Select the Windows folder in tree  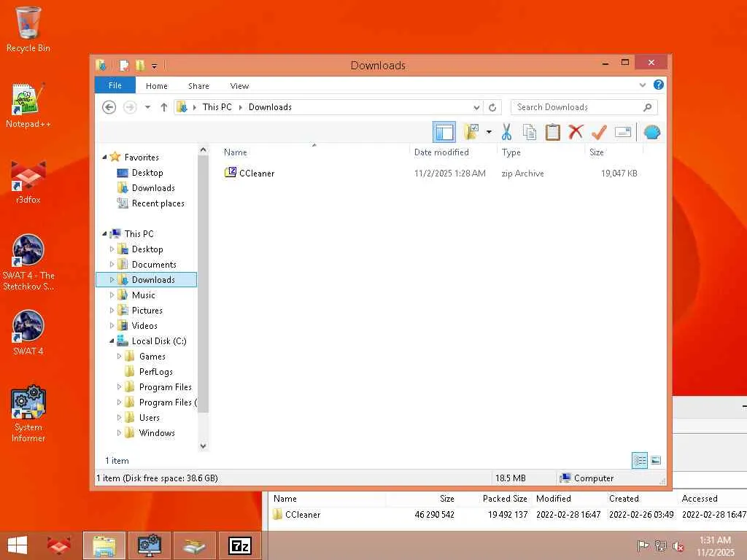(x=157, y=433)
